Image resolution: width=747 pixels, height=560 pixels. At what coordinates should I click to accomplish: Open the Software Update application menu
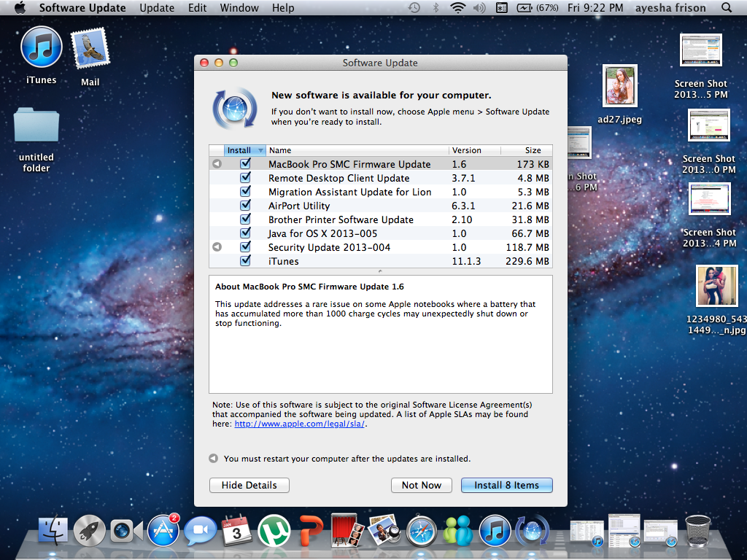pos(82,7)
